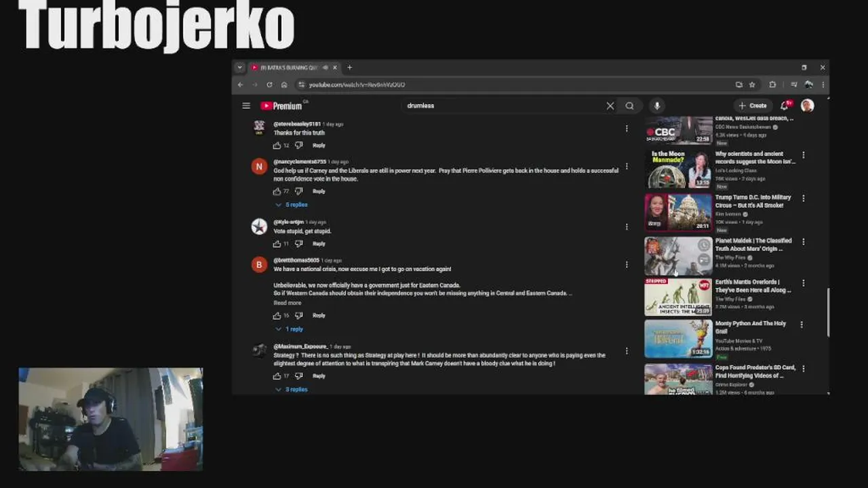
Task: Like the 'Vote stupid, get stupid' comment
Action: coord(277,244)
